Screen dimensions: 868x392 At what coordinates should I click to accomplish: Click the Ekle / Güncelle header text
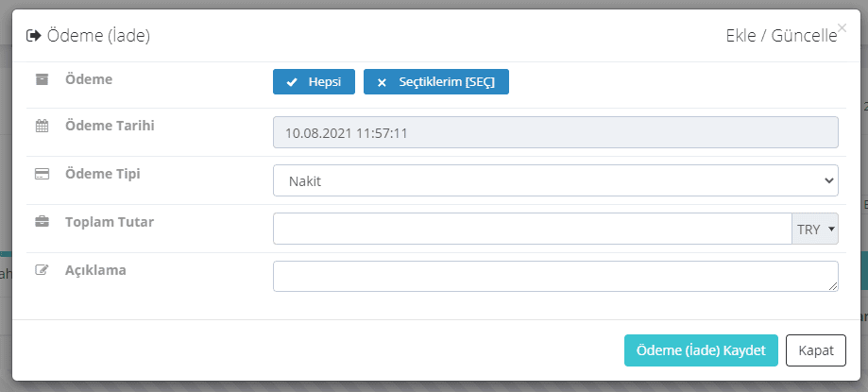tap(781, 36)
